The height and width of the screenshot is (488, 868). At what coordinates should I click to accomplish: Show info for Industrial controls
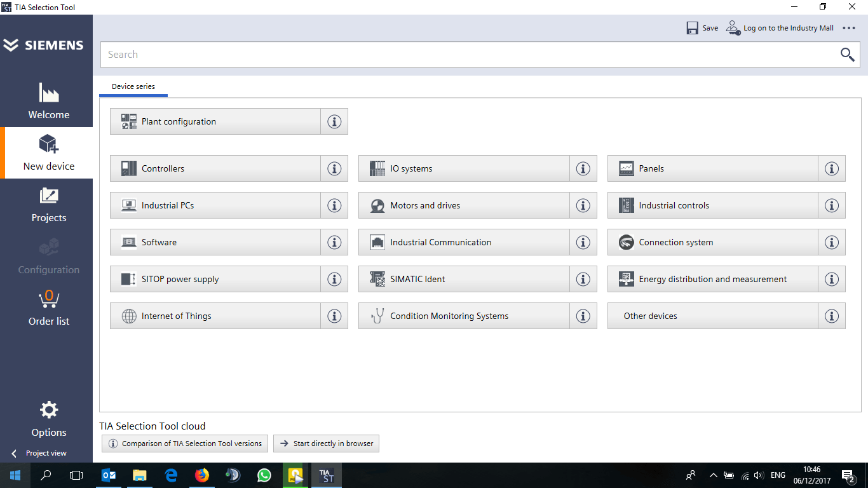point(832,205)
